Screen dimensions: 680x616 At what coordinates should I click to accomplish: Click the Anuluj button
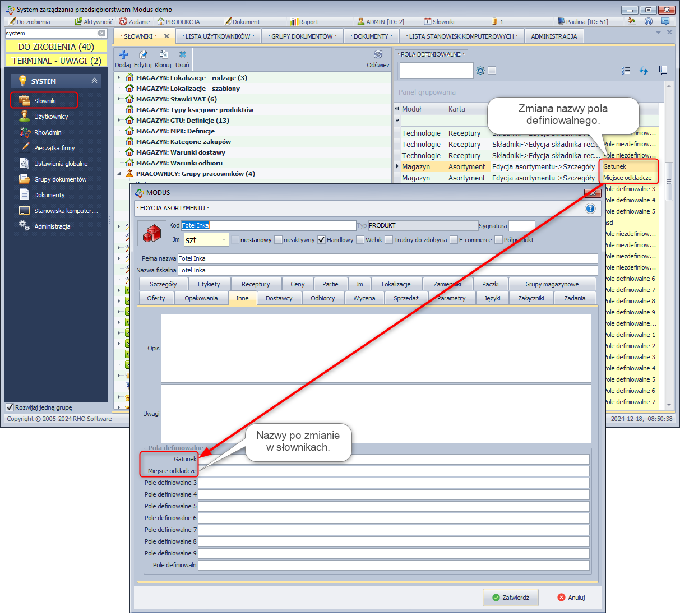click(571, 598)
